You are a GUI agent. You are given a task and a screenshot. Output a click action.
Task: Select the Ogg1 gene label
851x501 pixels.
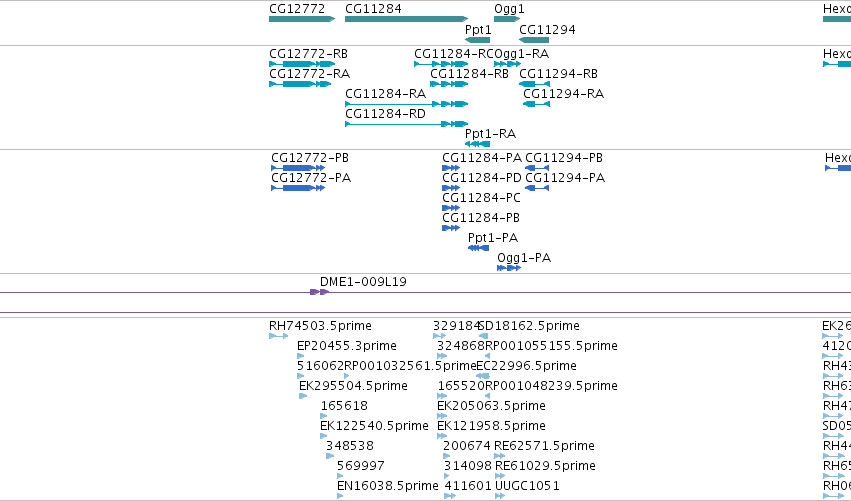[509, 9]
